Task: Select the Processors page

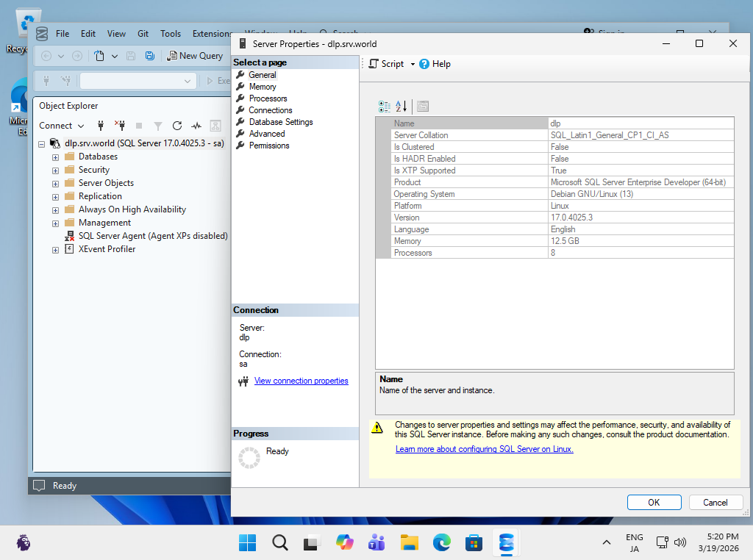Action: 268,98
